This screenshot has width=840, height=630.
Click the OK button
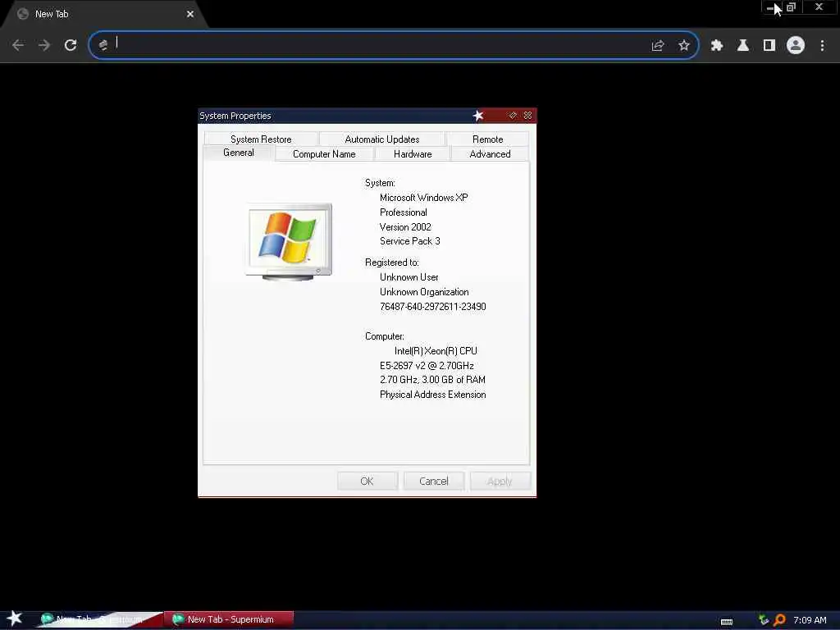[367, 481]
